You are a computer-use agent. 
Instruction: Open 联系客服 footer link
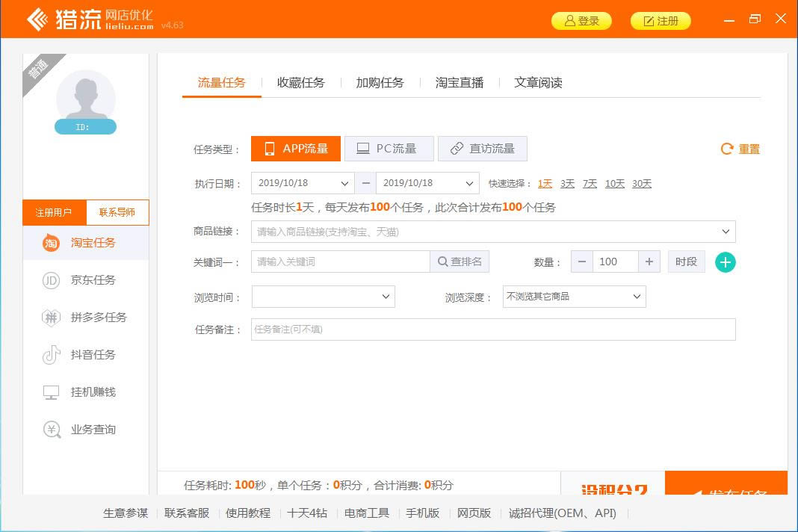187,513
